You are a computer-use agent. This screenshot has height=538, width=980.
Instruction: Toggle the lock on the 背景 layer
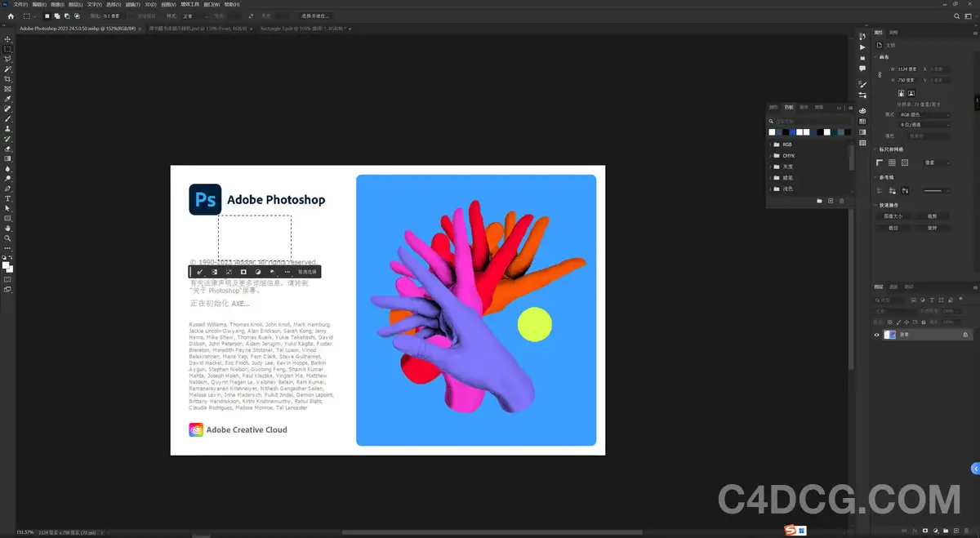966,335
